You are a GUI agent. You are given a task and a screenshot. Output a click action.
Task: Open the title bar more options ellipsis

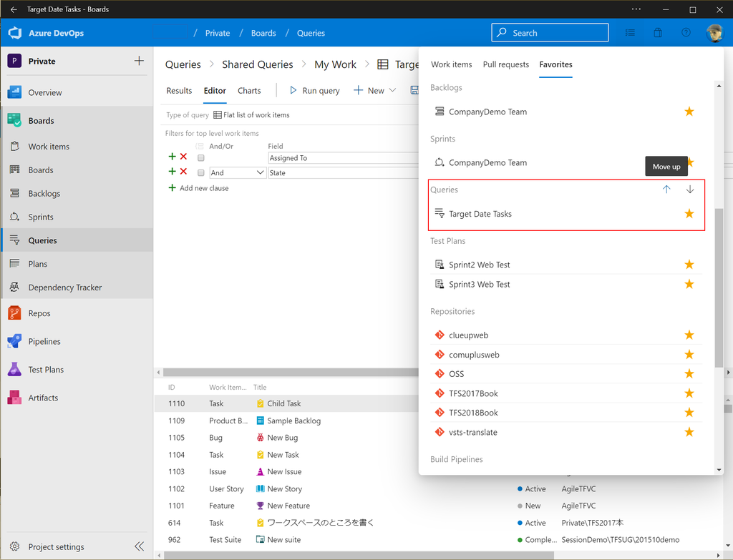(636, 9)
